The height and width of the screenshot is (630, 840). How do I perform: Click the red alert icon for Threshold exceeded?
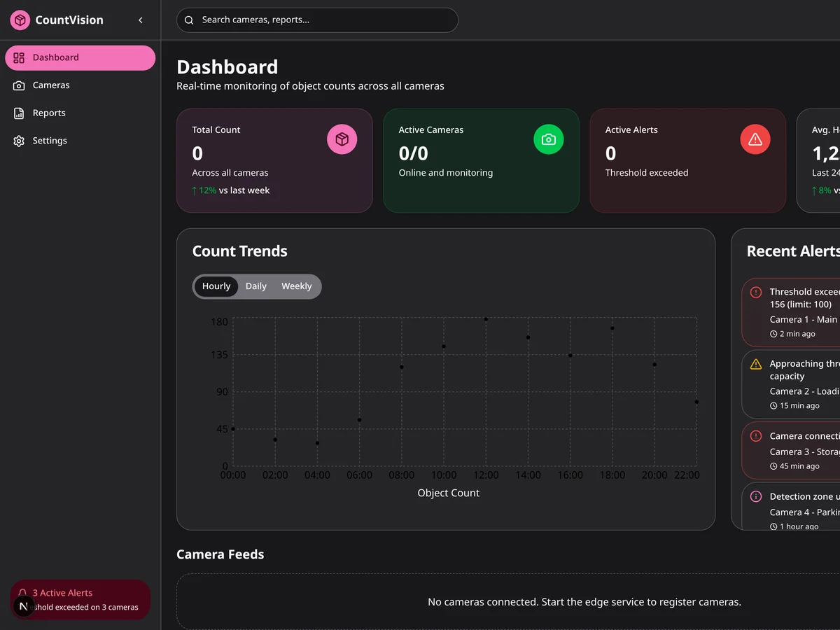756,293
